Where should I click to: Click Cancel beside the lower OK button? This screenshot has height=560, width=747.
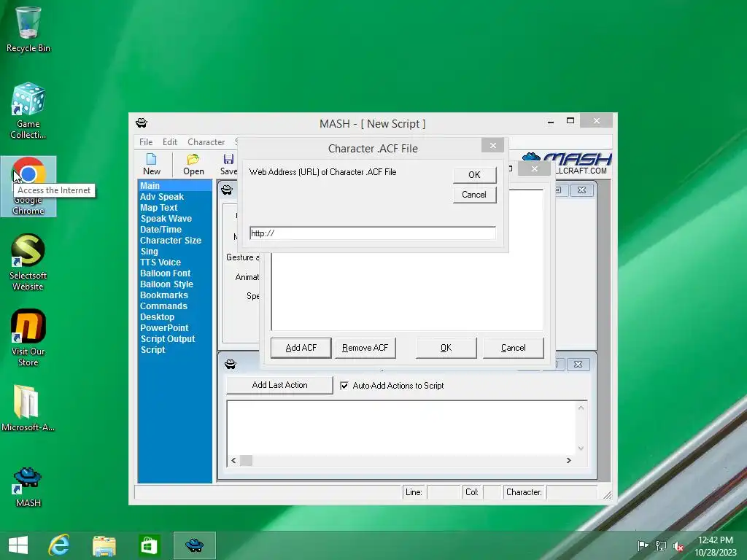(513, 348)
